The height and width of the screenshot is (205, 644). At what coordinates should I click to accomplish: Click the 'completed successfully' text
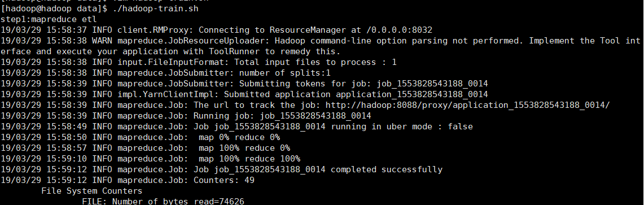(x=387, y=169)
